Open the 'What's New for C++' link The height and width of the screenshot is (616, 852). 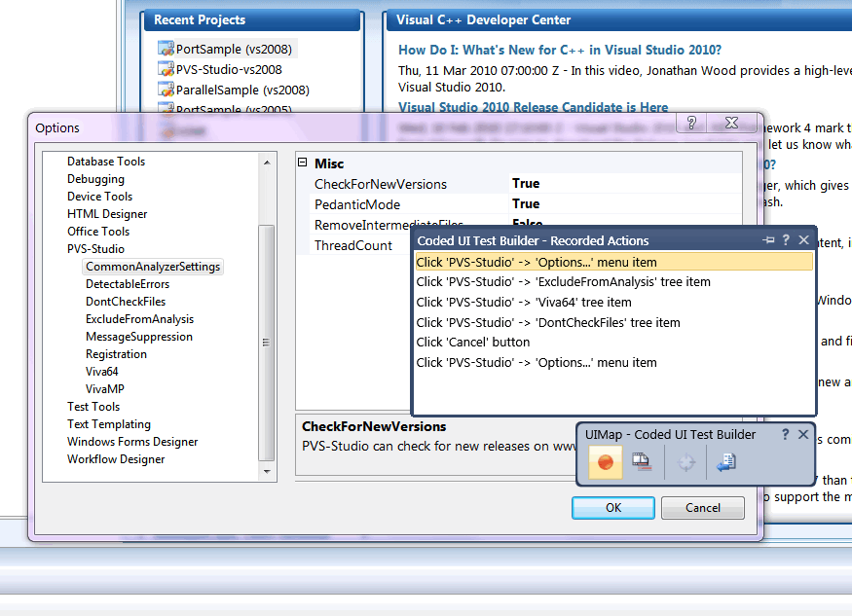click(560, 50)
